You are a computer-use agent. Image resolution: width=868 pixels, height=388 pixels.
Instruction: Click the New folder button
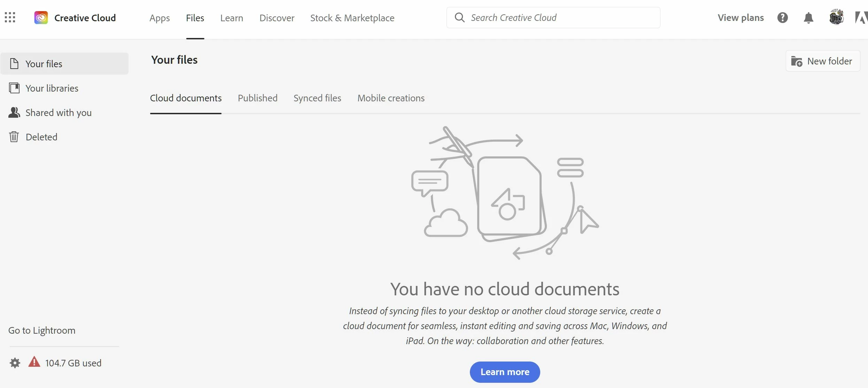click(823, 61)
